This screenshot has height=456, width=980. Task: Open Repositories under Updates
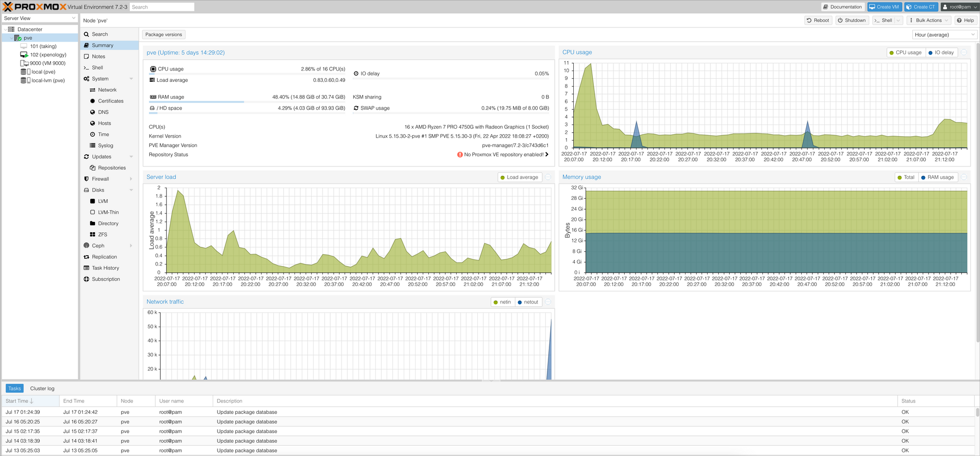pyautogui.click(x=112, y=168)
